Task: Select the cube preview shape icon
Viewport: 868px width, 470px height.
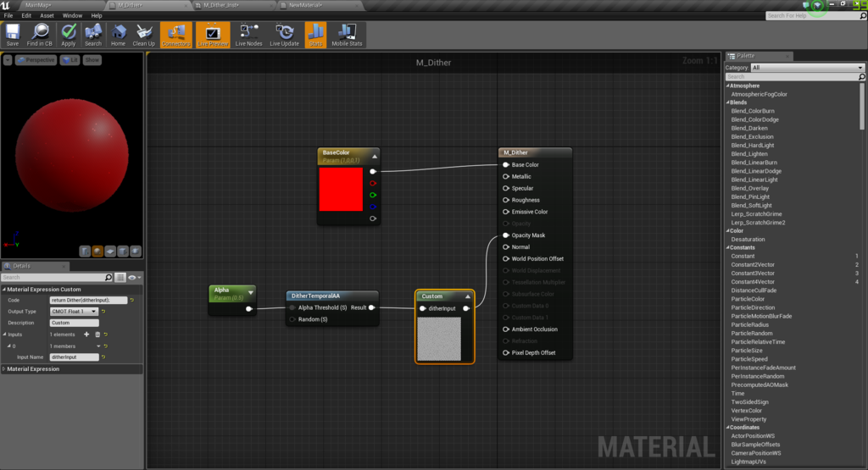Action: (123, 252)
